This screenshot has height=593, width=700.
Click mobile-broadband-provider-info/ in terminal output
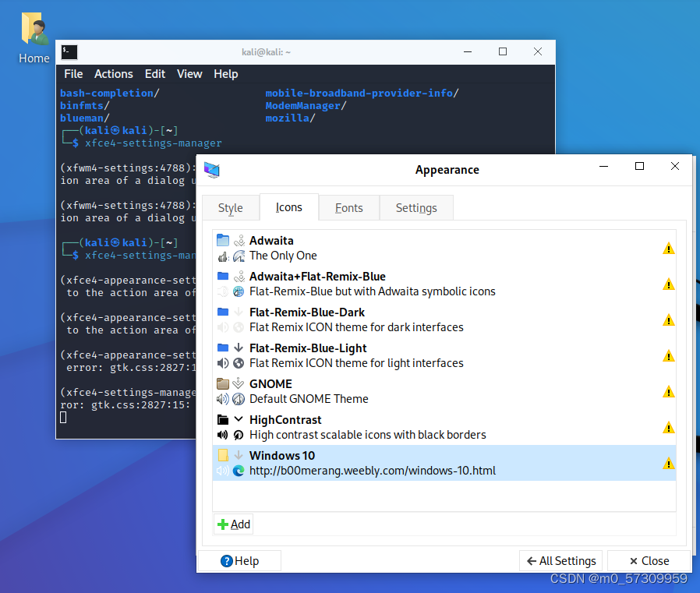[362, 94]
